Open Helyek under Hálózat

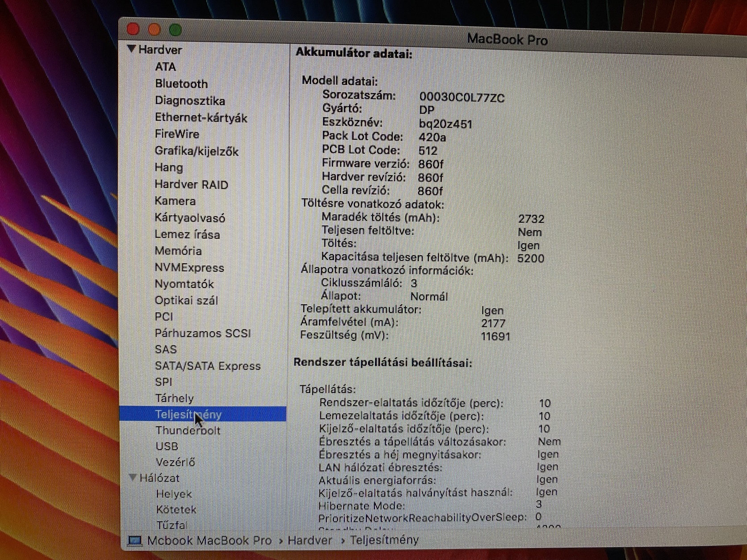tap(174, 494)
